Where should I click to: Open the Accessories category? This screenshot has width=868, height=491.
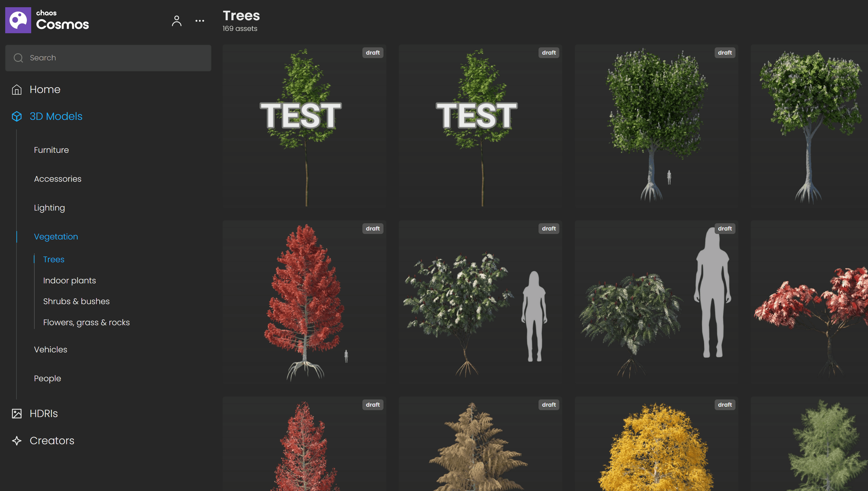pos(58,179)
